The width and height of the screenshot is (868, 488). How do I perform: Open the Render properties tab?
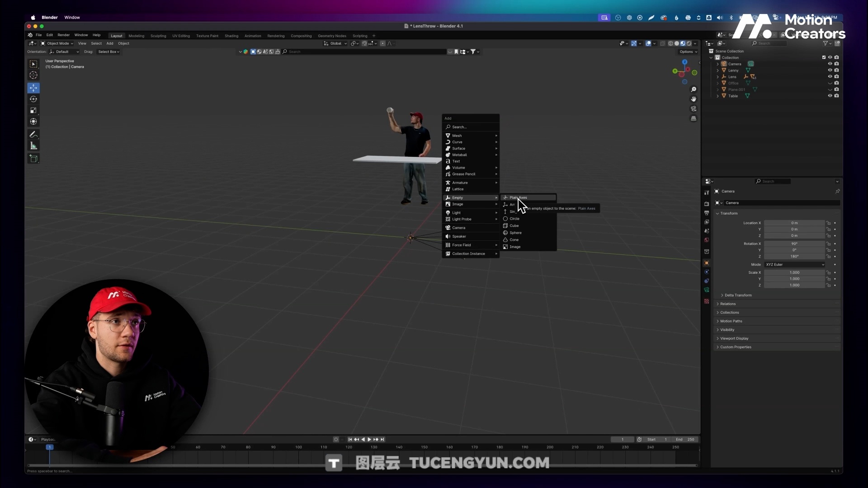[707, 204]
